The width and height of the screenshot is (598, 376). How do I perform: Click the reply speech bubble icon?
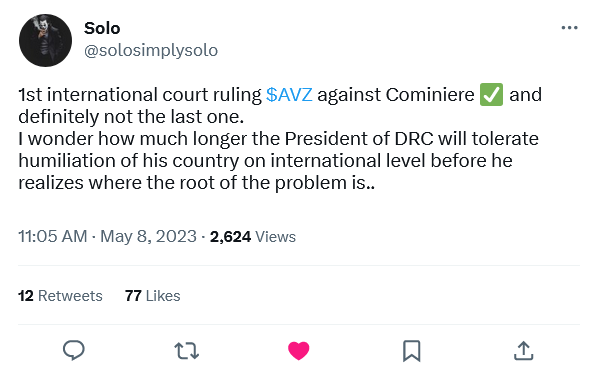pyautogui.click(x=74, y=350)
